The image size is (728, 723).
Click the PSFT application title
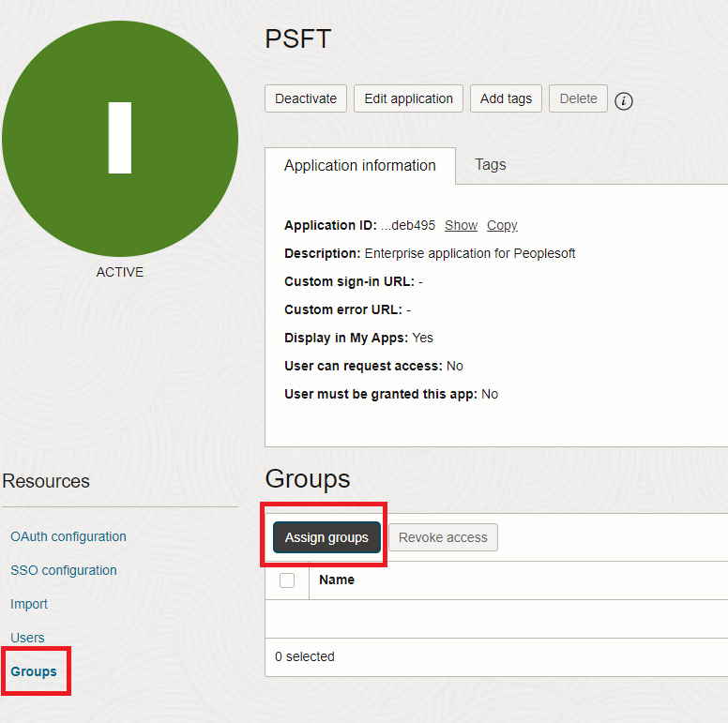tap(297, 38)
